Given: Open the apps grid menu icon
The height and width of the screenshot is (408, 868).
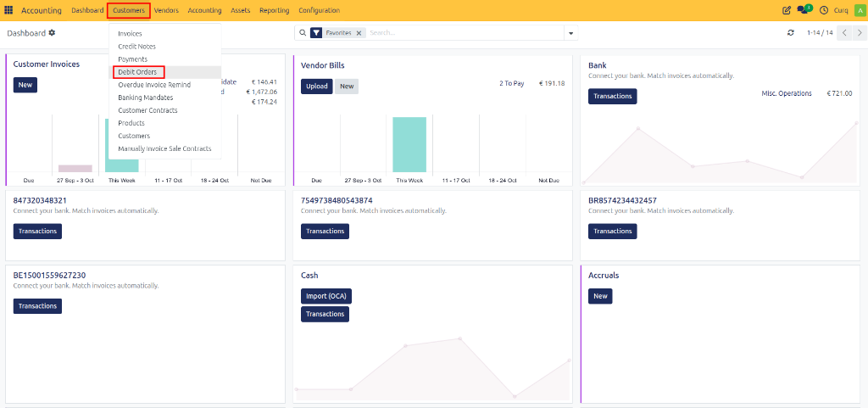Looking at the screenshot, I should [x=8, y=10].
